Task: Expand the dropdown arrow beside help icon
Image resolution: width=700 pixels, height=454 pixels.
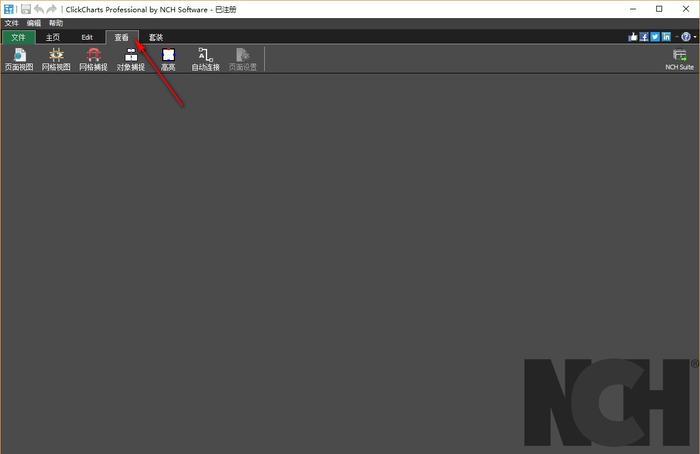Action: tap(693, 37)
